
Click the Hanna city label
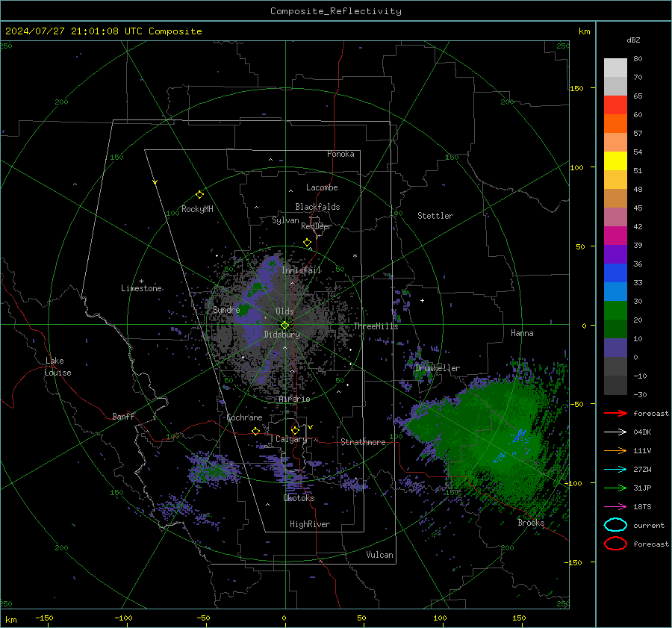522,333
